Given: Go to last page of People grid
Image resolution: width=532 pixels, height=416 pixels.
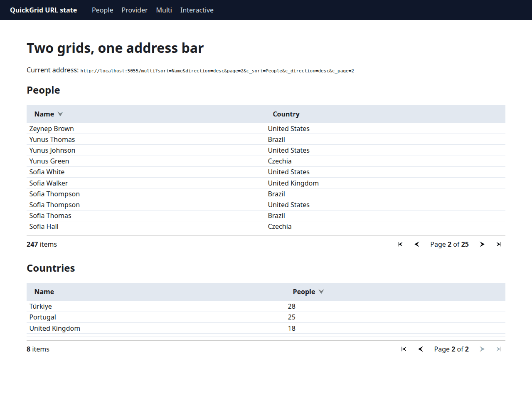Looking at the screenshot, I should 499,244.
